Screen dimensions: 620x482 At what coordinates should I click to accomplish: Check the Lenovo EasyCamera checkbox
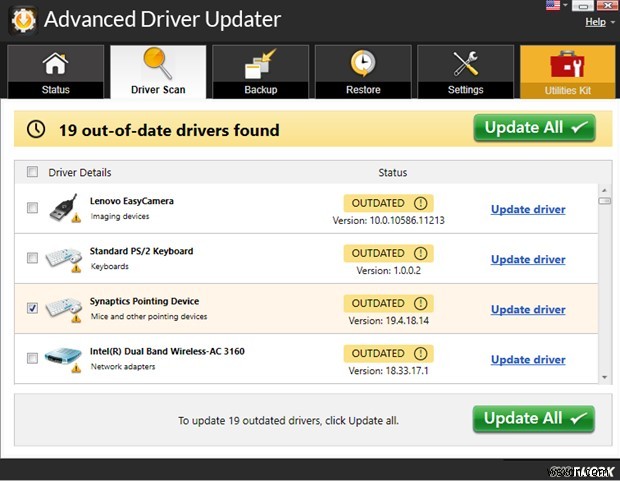pos(32,208)
